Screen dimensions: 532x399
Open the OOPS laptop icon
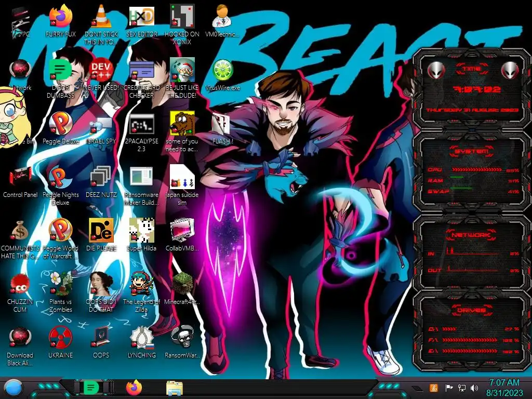pos(101,338)
